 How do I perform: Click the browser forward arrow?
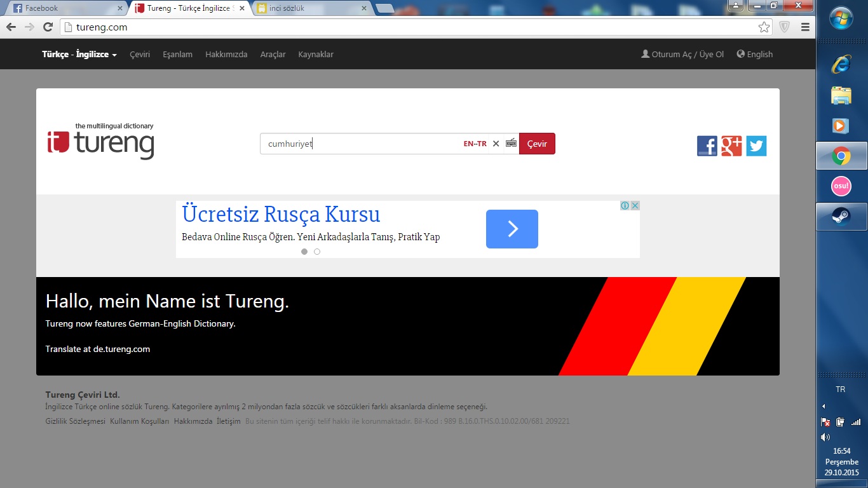click(x=29, y=27)
